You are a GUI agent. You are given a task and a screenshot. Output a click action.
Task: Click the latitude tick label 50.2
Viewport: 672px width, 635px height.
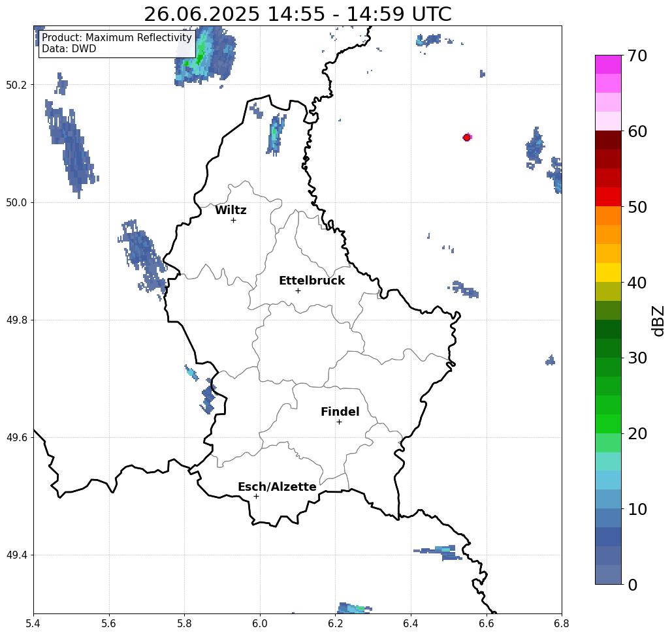point(16,85)
